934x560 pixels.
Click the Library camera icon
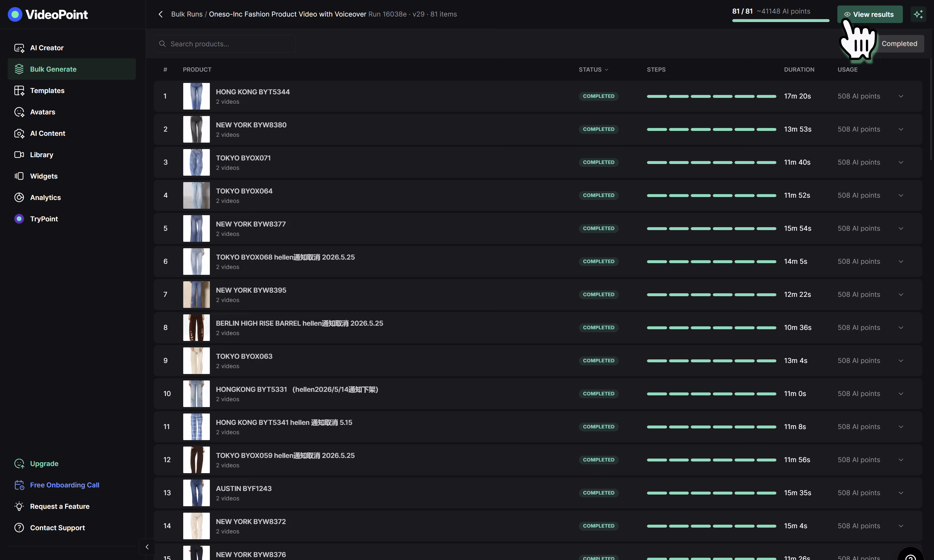point(19,155)
